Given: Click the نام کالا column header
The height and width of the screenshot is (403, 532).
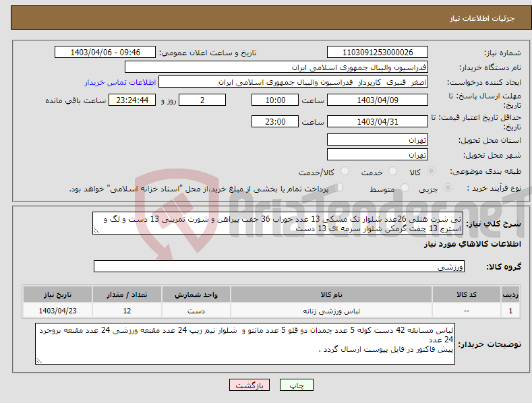Looking at the screenshot, I should pyautogui.click(x=331, y=294).
